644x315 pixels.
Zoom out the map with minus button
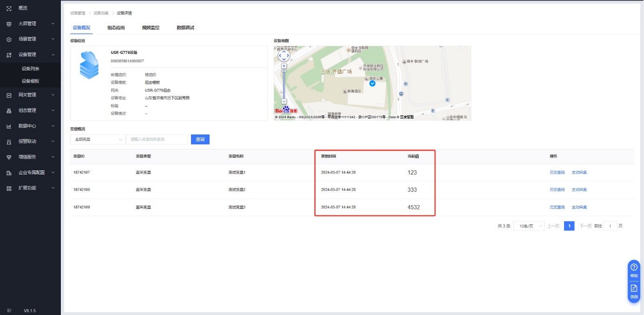[x=284, y=101]
